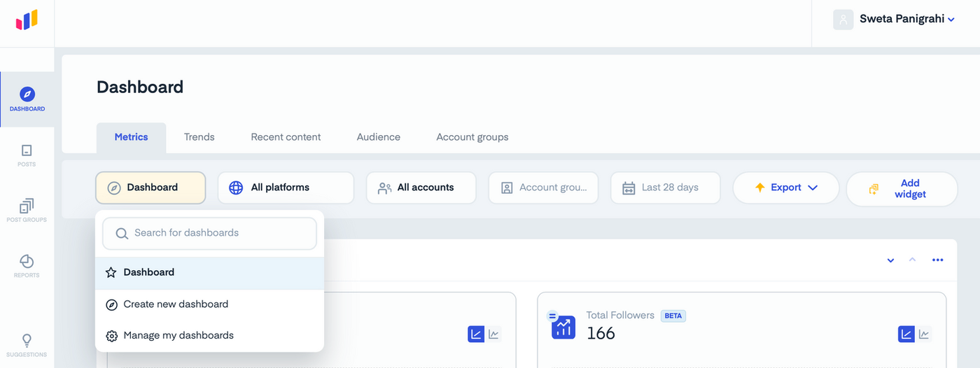Viewport: 980px width, 368px height.
Task: Switch to the Recent content tab
Action: (286, 137)
